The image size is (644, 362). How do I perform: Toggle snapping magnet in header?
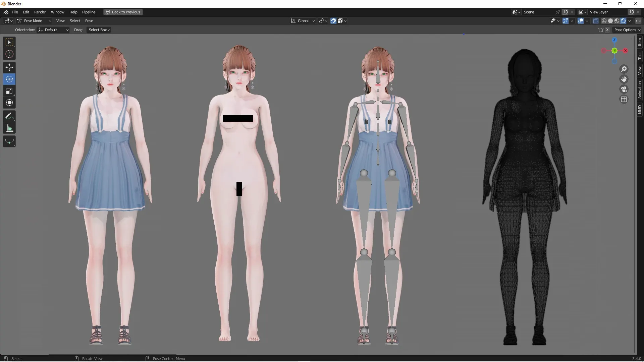click(333, 20)
